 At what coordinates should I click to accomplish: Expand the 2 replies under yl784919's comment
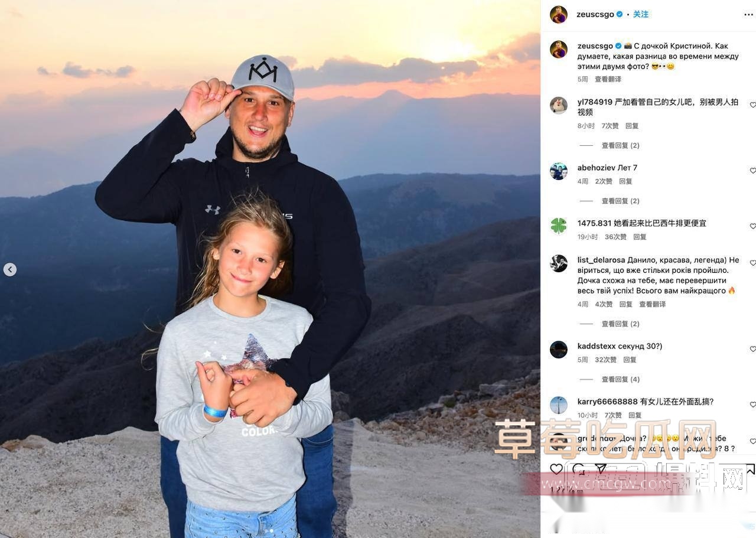(x=620, y=145)
